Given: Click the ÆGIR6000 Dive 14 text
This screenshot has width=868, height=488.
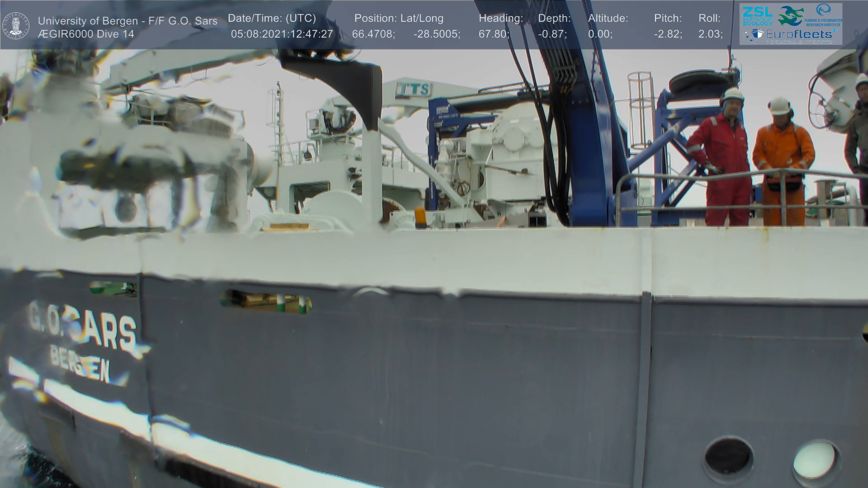Looking at the screenshot, I should [86, 34].
